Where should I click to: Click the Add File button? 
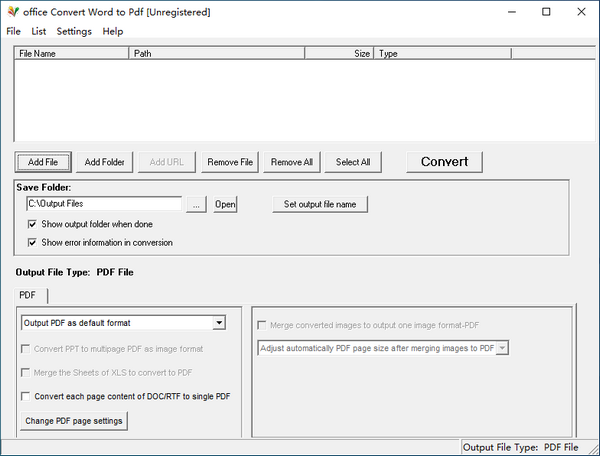point(43,162)
